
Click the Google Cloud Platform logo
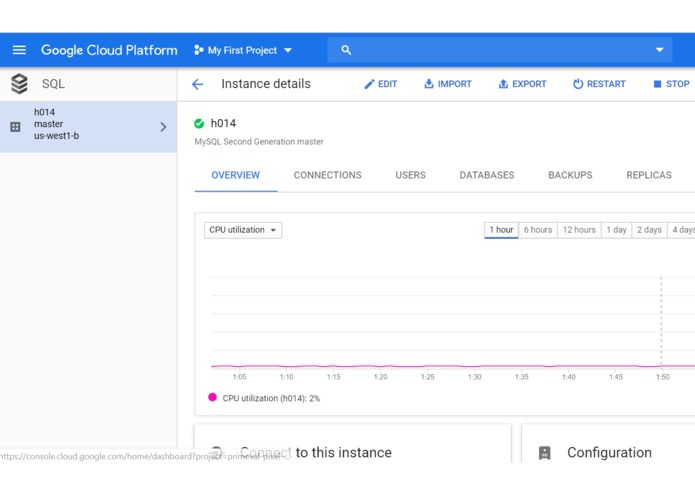[109, 50]
